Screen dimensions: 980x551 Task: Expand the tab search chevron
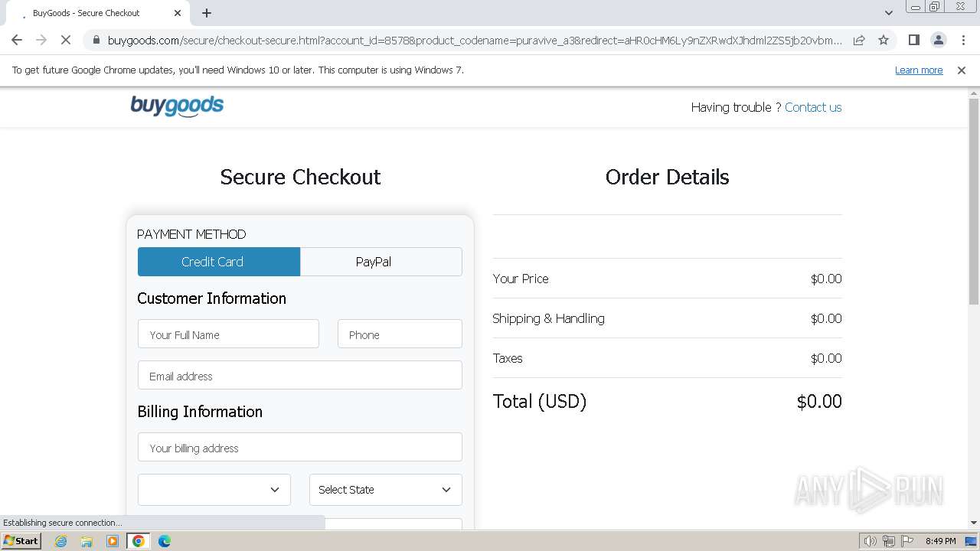[x=888, y=13]
